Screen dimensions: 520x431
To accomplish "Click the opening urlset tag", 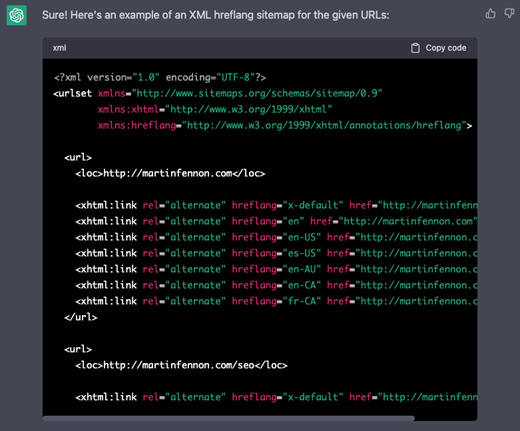I will (x=72, y=93).
